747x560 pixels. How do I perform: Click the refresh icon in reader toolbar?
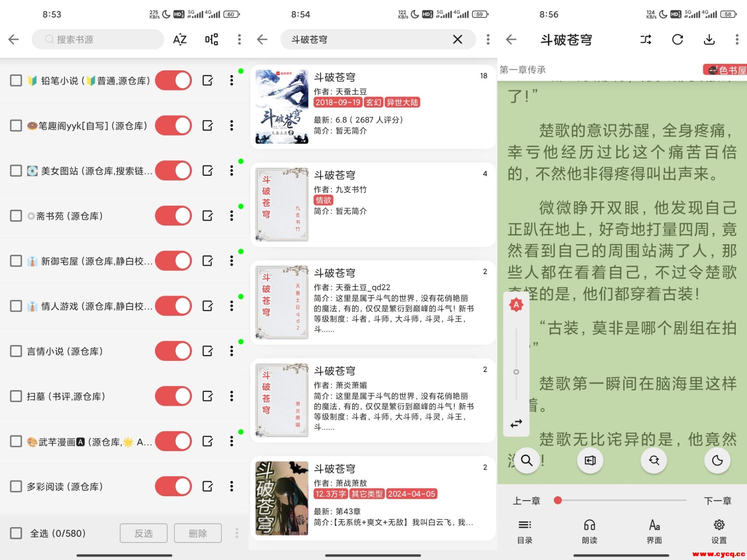(x=677, y=39)
